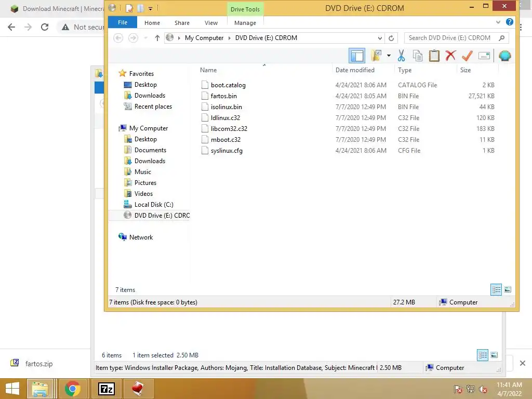Select the fartos.bin file

coord(223,96)
